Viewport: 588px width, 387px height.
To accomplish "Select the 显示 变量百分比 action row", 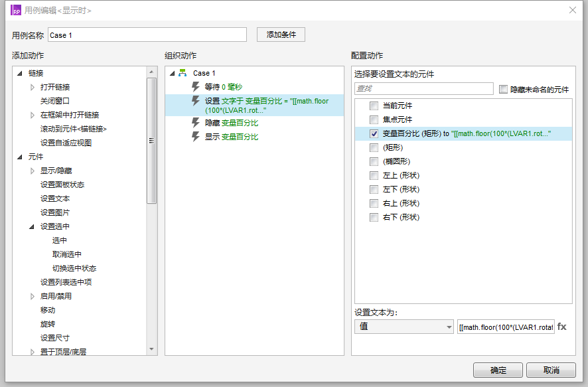I will pos(255,137).
